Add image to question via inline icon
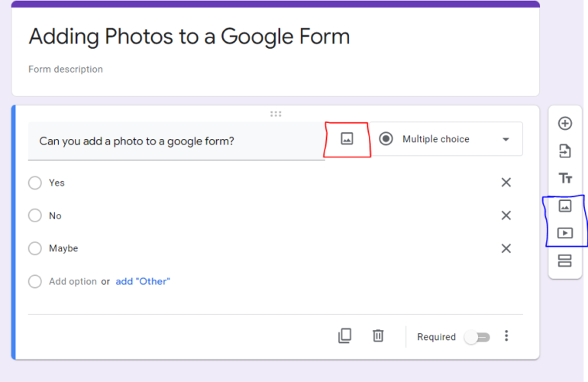Viewport: 588px width, 382px height. pos(347,139)
